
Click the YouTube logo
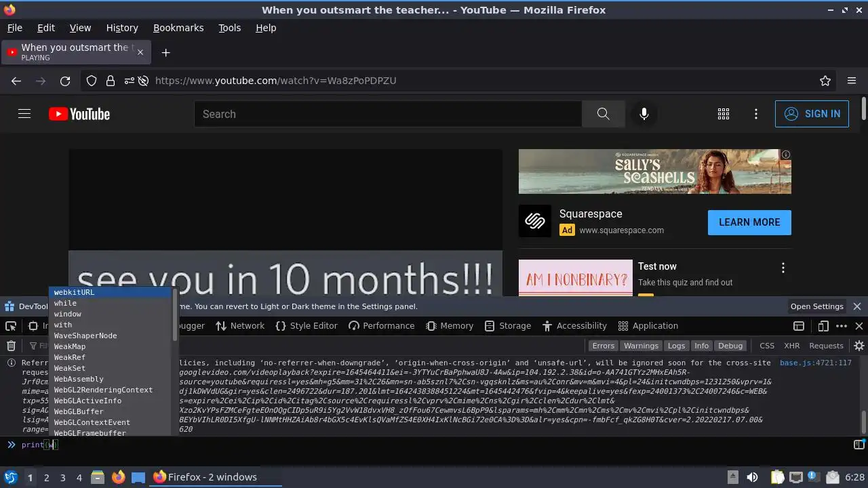coord(79,114)
